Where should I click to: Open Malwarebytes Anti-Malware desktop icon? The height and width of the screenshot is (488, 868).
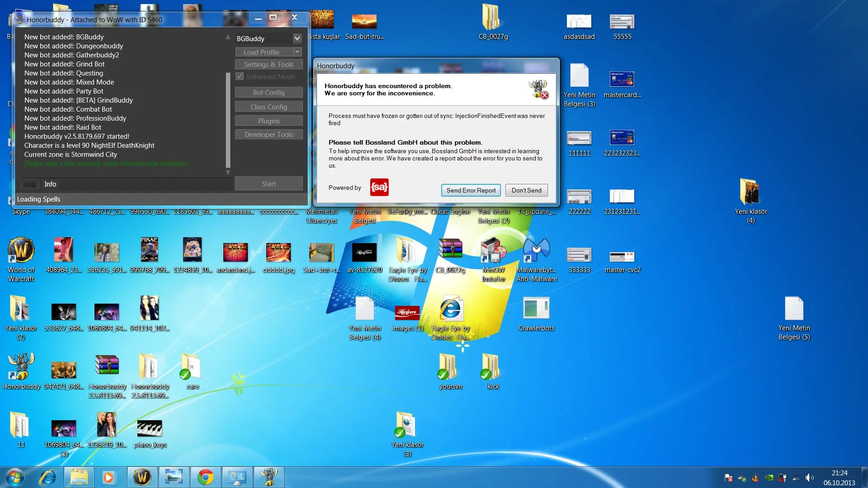pos(536,259)
